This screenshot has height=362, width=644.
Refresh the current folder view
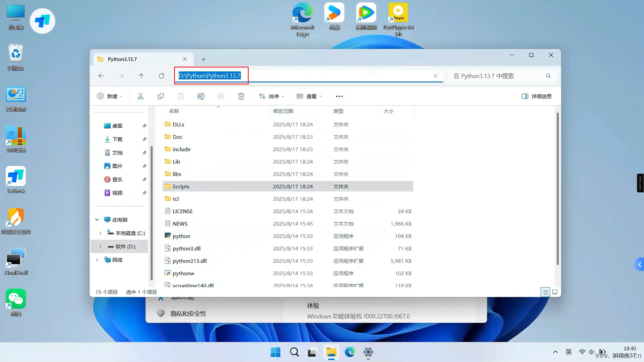(161, 76)
